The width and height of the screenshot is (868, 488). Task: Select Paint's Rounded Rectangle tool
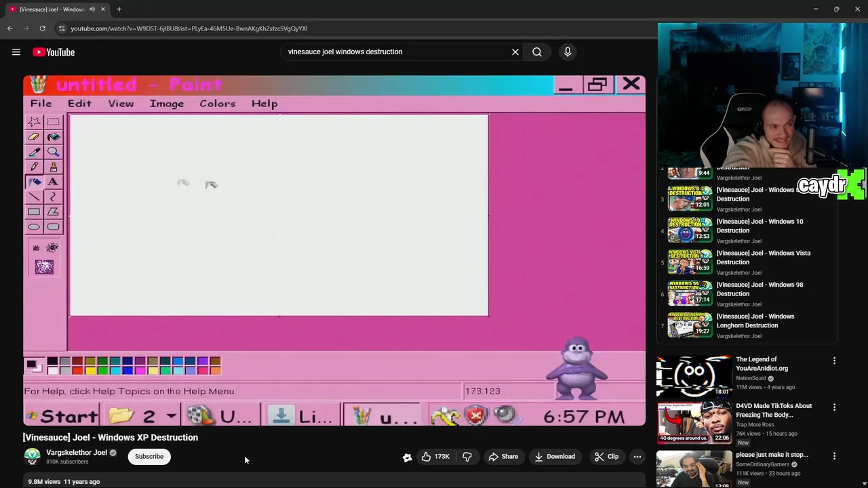pyautogui.click(x=53, y=227)
